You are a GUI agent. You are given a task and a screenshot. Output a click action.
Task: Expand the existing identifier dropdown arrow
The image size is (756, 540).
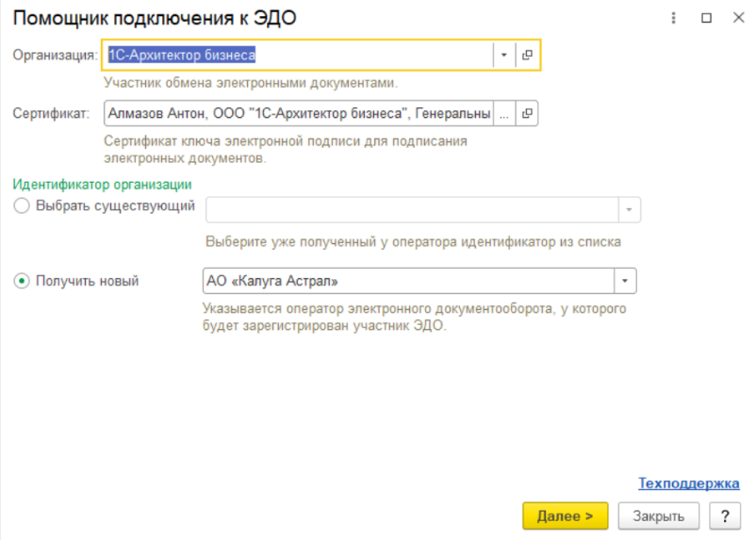click(x=629, y=210)
